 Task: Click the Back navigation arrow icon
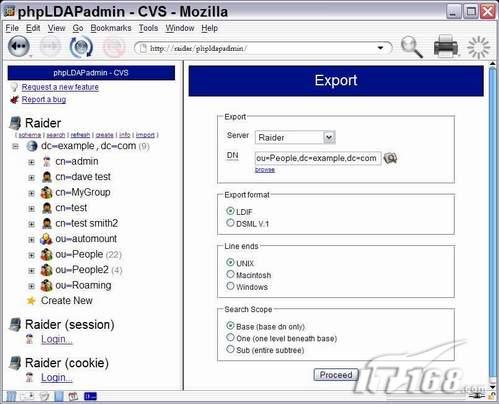click(19, 46)
